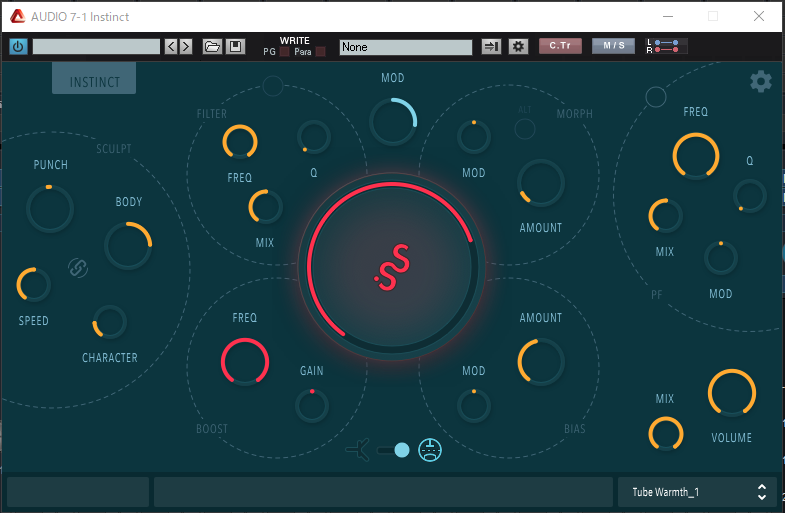Open the plugin settings gear at top right

760,82
